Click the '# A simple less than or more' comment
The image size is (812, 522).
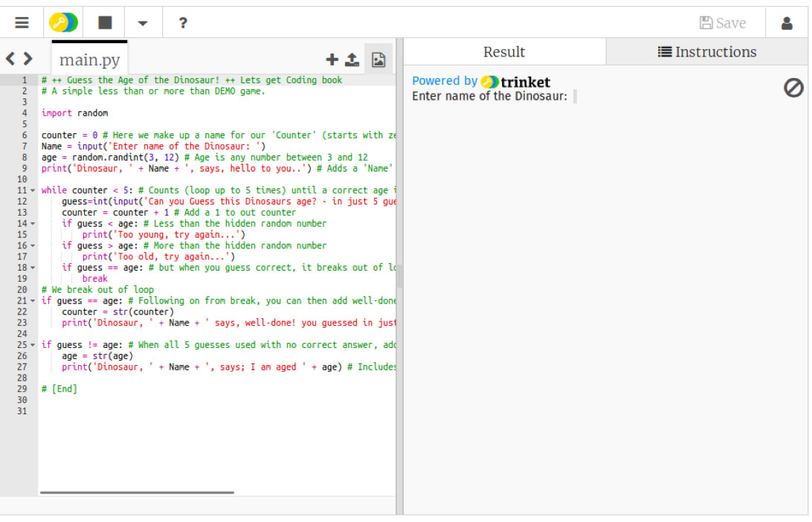pyautogui.click(x=153, y=91)
